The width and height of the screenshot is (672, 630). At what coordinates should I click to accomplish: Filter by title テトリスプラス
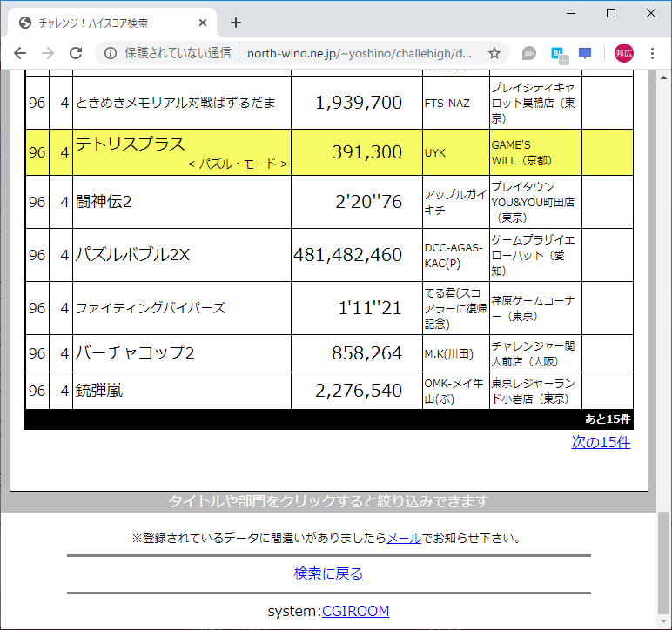click(x=130, y=144)
